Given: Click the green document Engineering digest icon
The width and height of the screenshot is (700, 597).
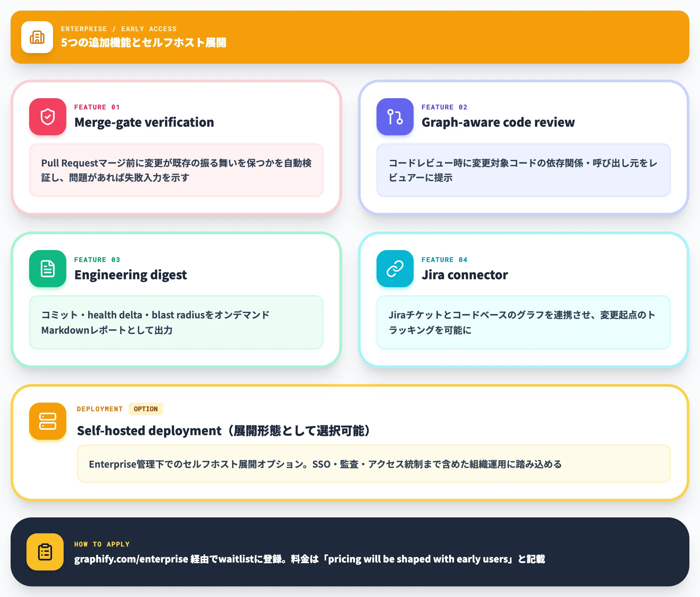Looking at the screenshot, I should (48, 269).
